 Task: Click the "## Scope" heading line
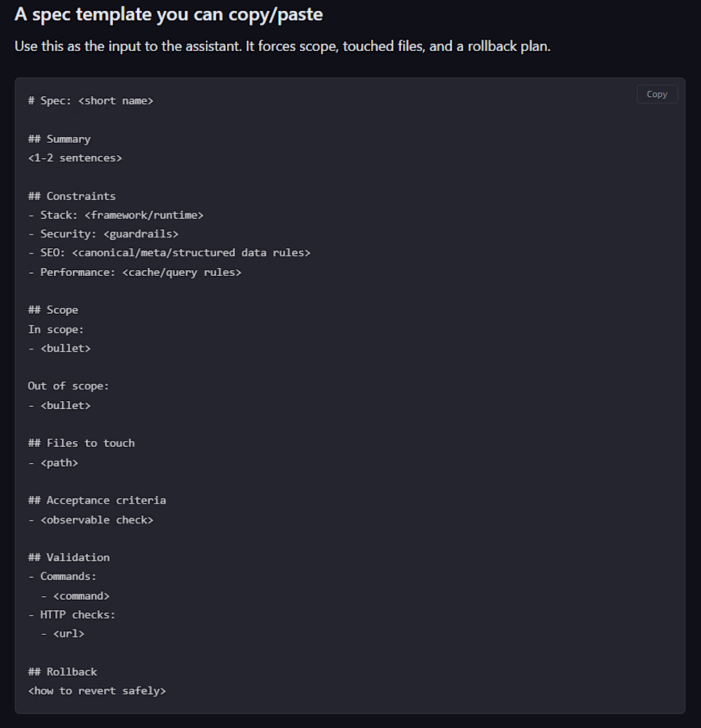[52, 309]
